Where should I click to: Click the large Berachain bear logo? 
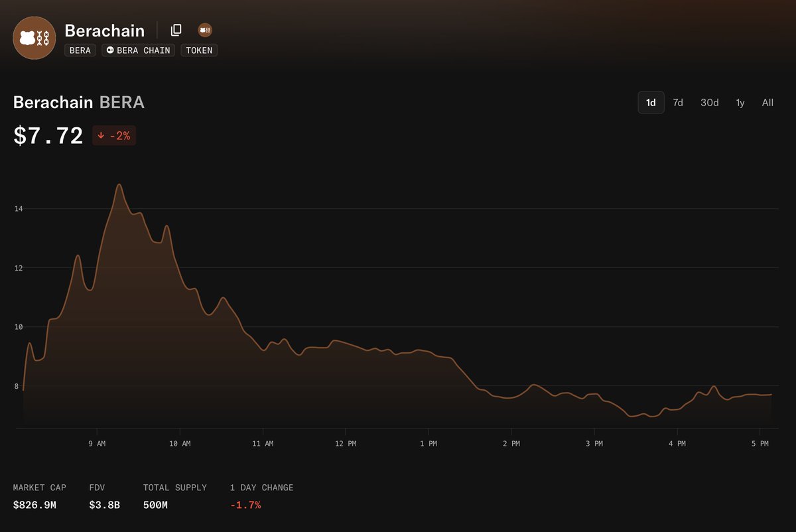click(x=34, y=38)
